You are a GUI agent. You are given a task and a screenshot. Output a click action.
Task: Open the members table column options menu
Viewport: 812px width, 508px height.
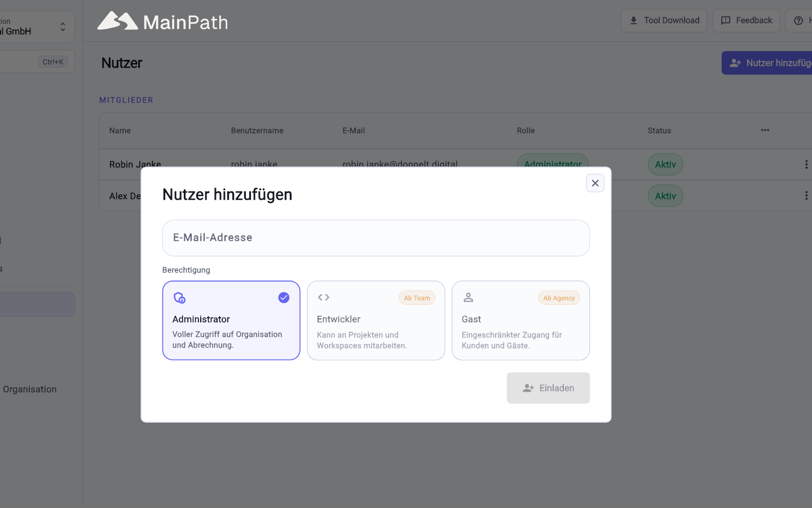765,130
